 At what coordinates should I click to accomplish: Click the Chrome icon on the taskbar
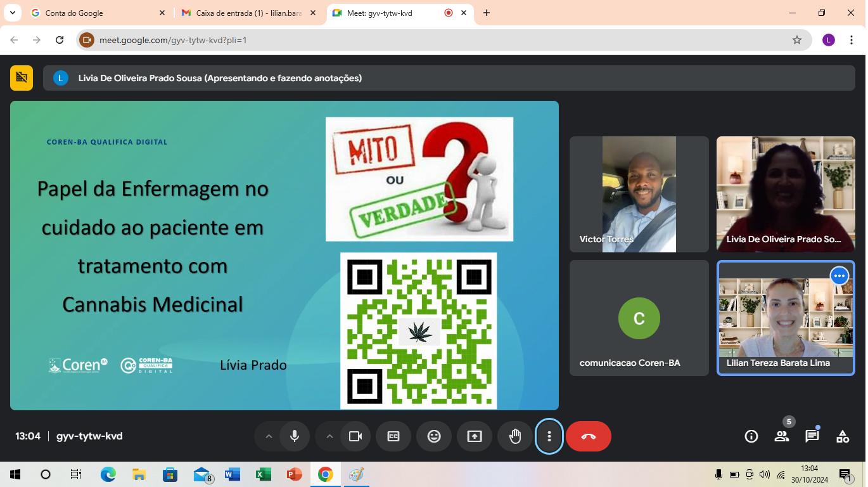point(325,474)
